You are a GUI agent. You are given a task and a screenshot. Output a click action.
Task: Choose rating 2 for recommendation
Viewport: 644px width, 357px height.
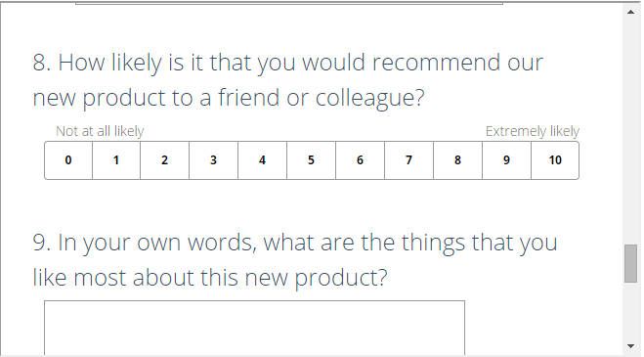tap(165, 160)
